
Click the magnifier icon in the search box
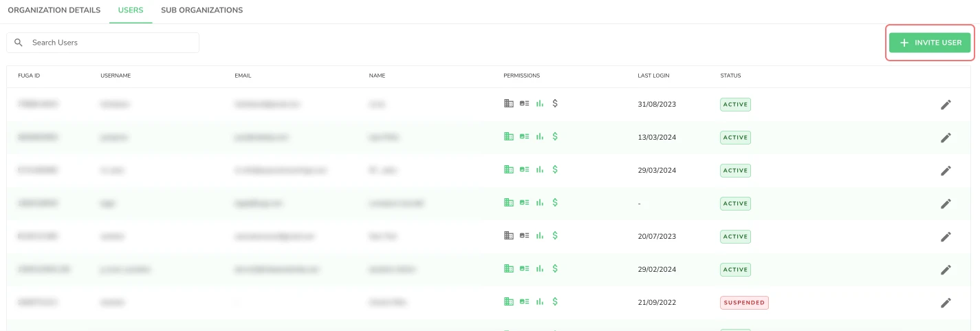pyautogui.click(x=19, y=43)
